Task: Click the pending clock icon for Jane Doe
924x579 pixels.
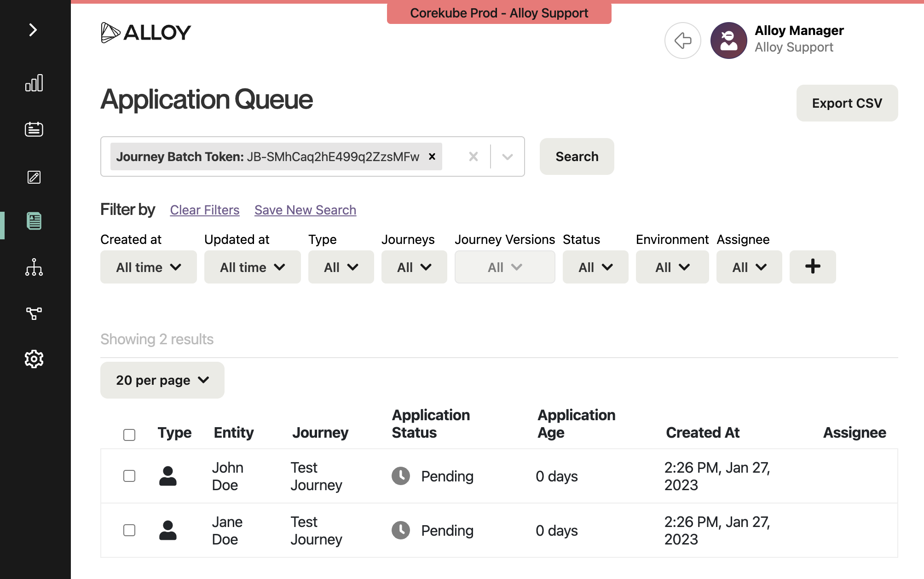Action: coord(401,530)
